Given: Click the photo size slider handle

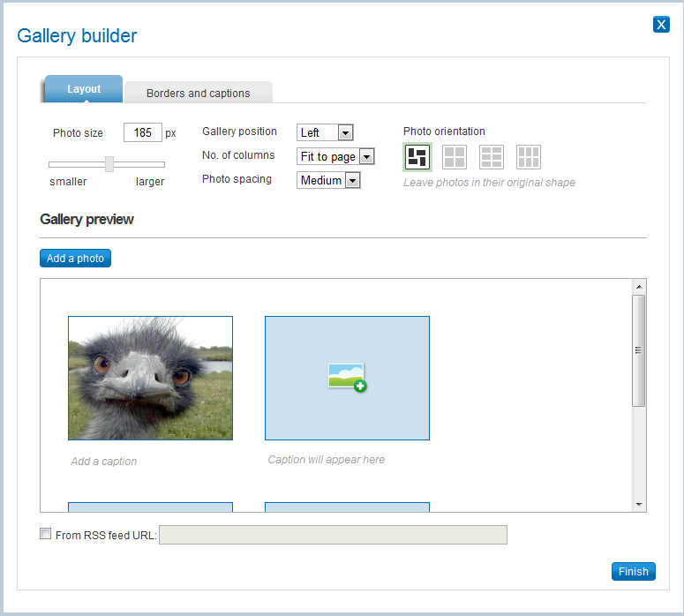Looking at the screenshot, I should tap(109, 164).
